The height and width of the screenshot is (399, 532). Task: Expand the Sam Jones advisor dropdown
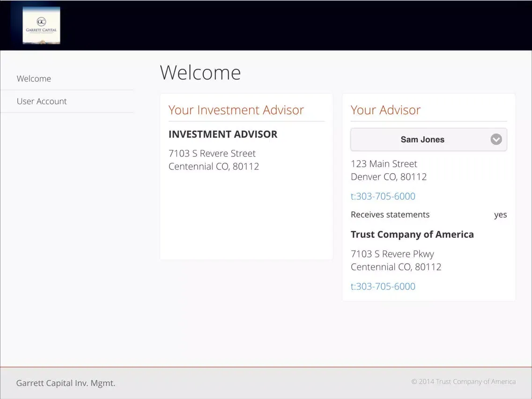[429, 140]
